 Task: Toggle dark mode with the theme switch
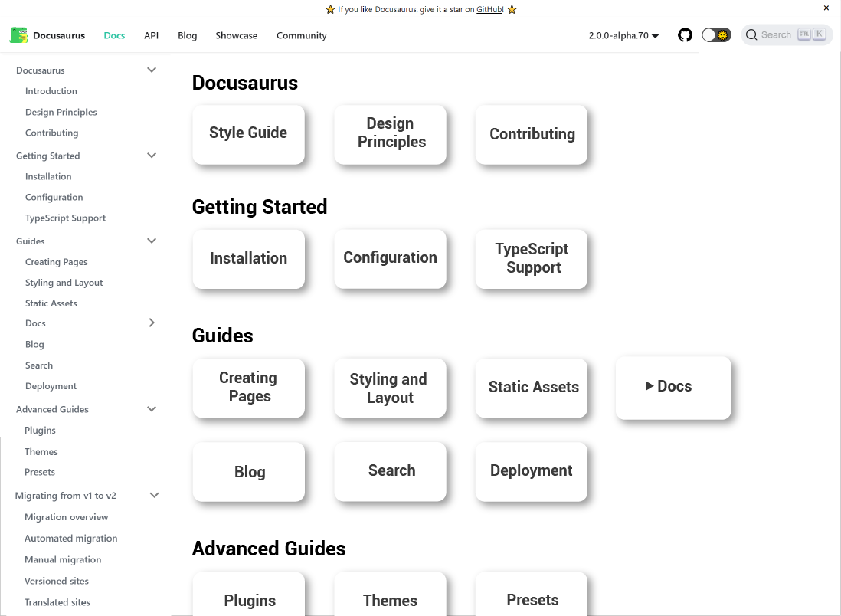pyautogui.click(x=716, y=34)
